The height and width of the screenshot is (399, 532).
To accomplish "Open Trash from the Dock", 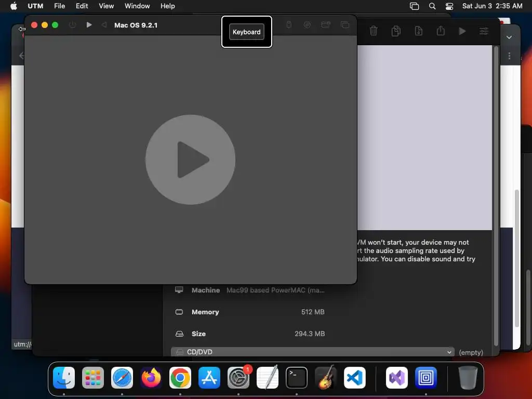I will [468, 377].
